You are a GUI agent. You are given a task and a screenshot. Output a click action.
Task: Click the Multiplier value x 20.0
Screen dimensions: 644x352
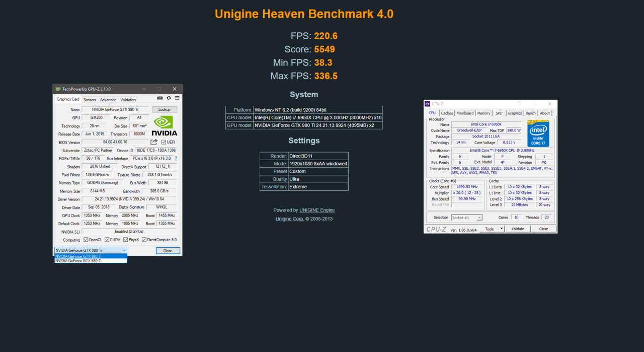pos(467,193)
